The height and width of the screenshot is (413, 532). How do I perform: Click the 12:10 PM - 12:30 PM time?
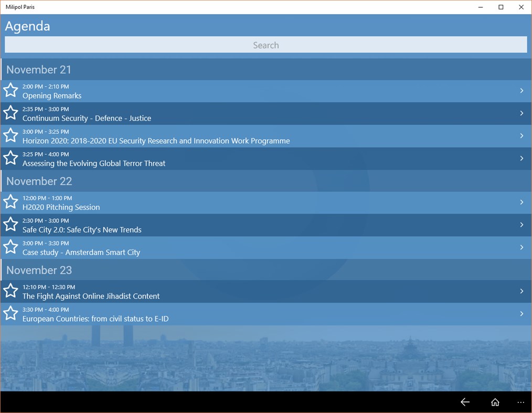49,287
